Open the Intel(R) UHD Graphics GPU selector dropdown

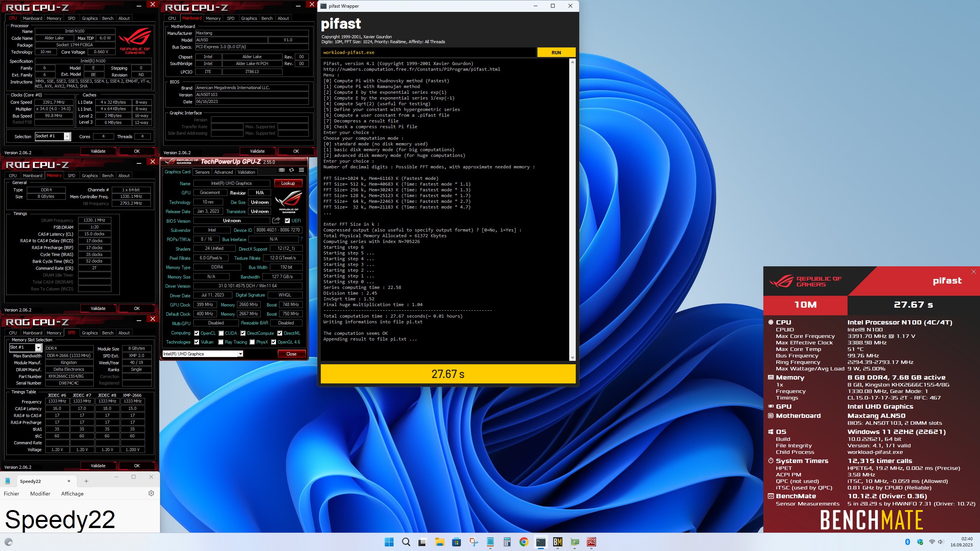click(203, 354)
